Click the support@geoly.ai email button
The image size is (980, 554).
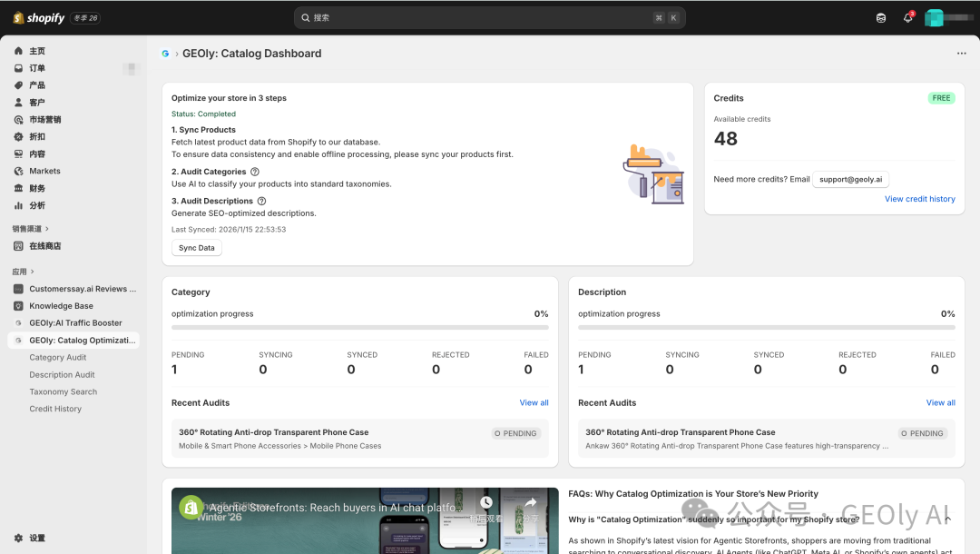[x=850, y=180]
